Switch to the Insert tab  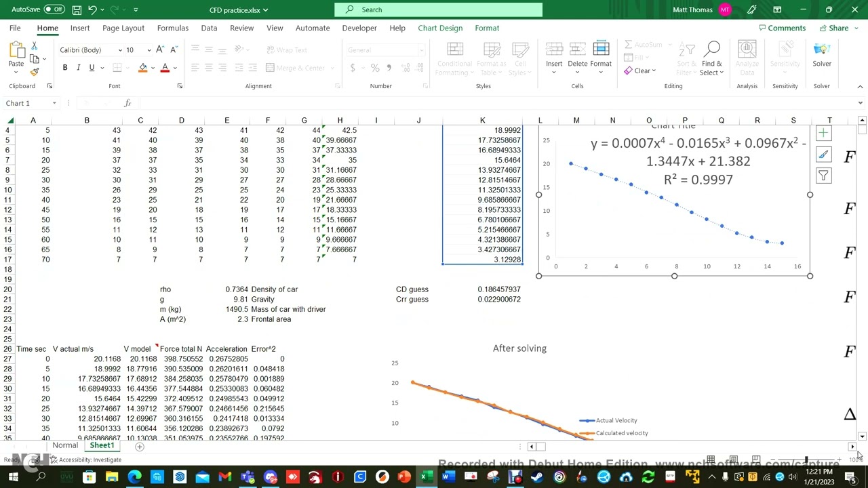pos(80,28)
